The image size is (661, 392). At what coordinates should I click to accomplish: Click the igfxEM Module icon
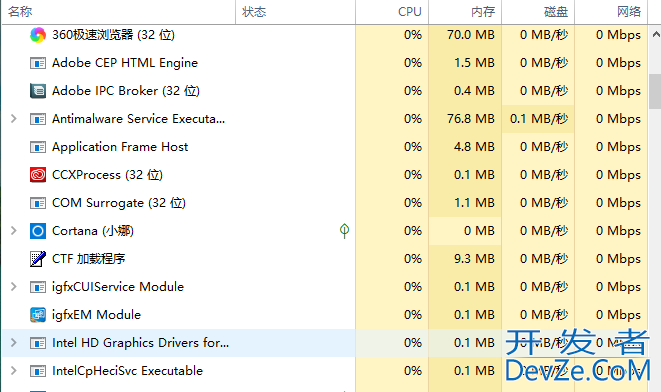point(38,315)
